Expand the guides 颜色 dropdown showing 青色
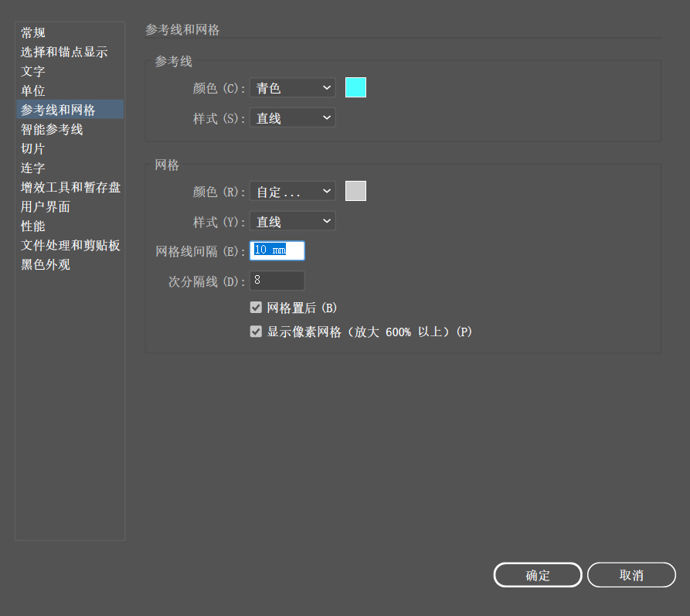 pos(293,88)
